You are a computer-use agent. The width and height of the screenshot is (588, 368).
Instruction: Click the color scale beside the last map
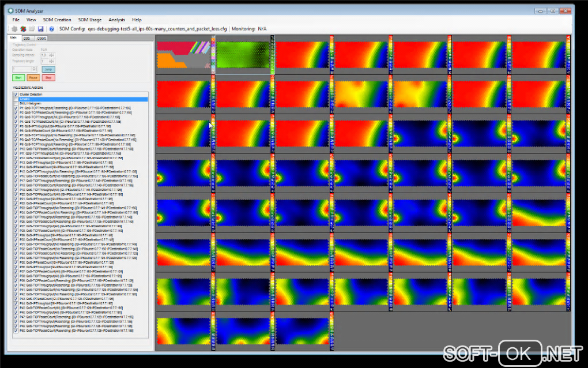(x=332, y=331)
